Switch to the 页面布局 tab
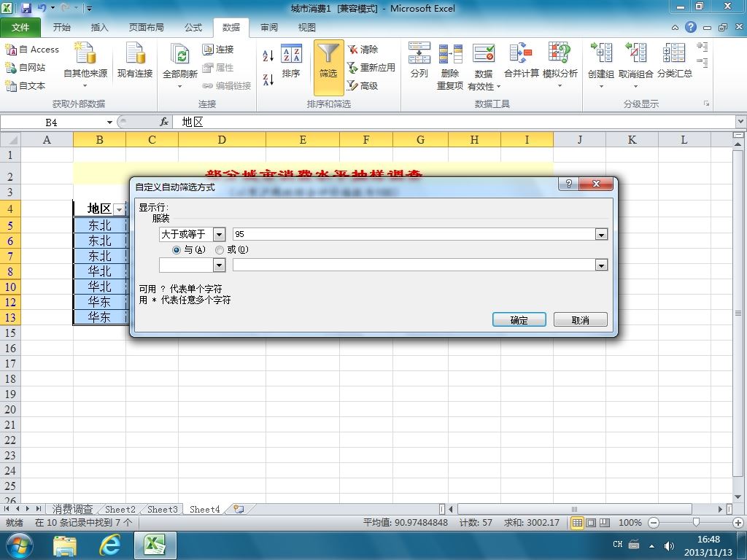Viewport: 747px width, 560px height. pos(146,27)
